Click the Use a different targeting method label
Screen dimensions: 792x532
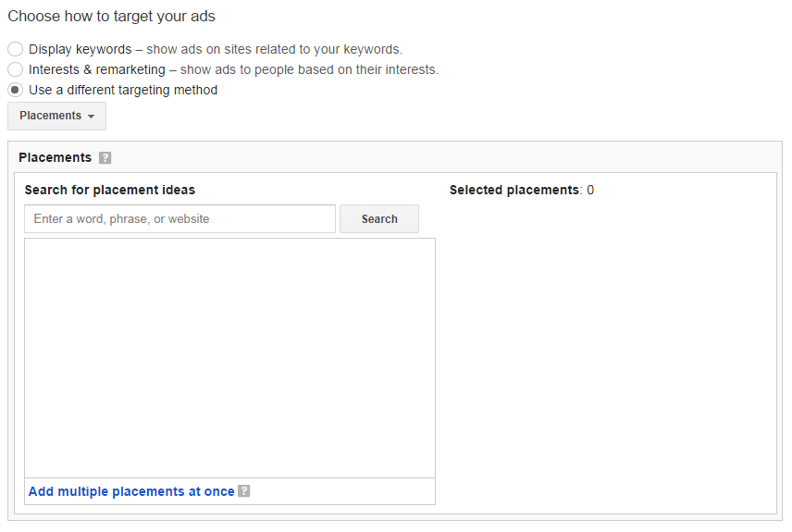pos(123,90)
